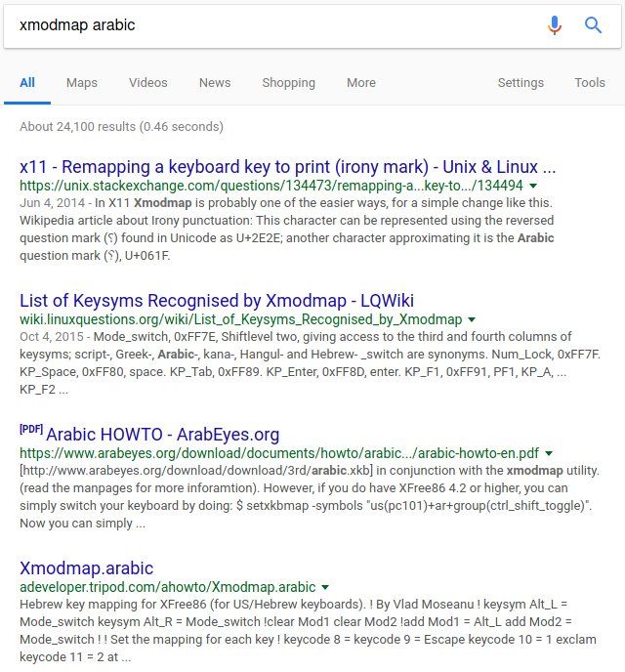This screenshot has width=625, height=672.
Task: Click the [PDF] label before Arabic HOWTO
Action: [x=31, y=430]
